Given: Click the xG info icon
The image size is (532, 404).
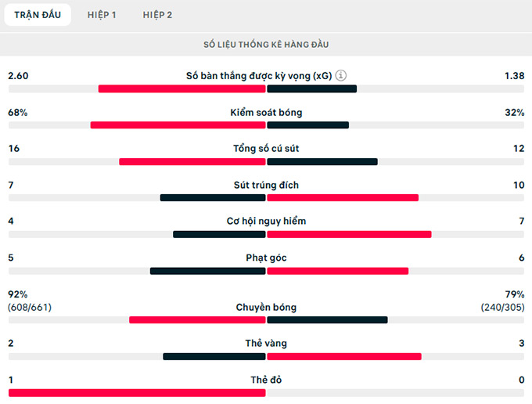Looking at the screenshot, I should 341,76.
